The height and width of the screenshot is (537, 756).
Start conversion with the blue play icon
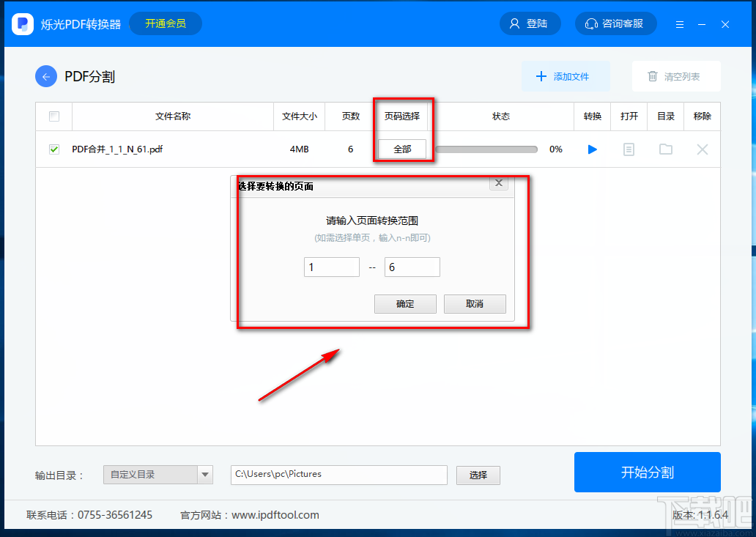click(x=592, y=149)
